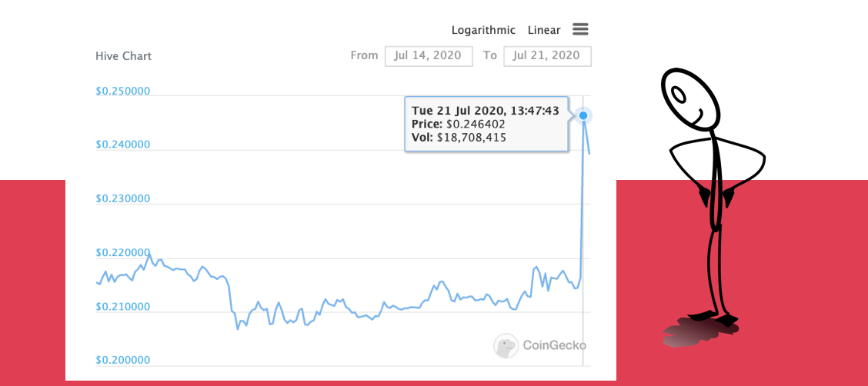Viewport: 868px width, 386px height.
Task: Click the highlighted blue data point
Action: click(583, 115)
